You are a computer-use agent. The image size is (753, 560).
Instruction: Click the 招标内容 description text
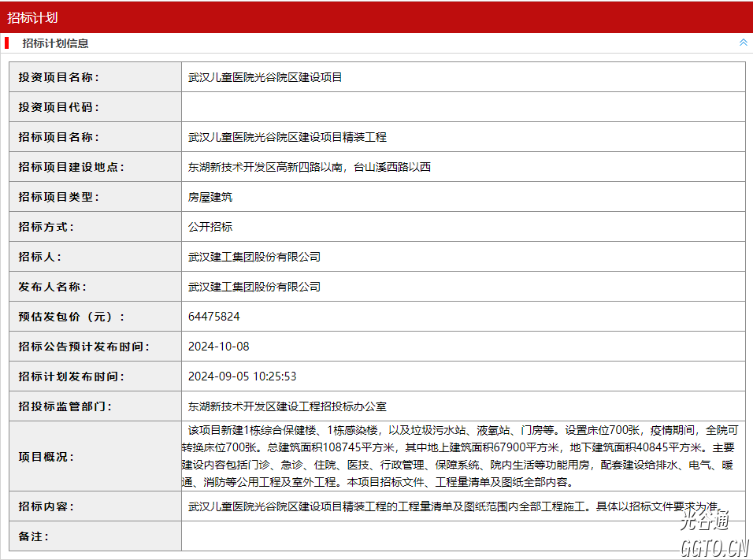coord(455,506)
